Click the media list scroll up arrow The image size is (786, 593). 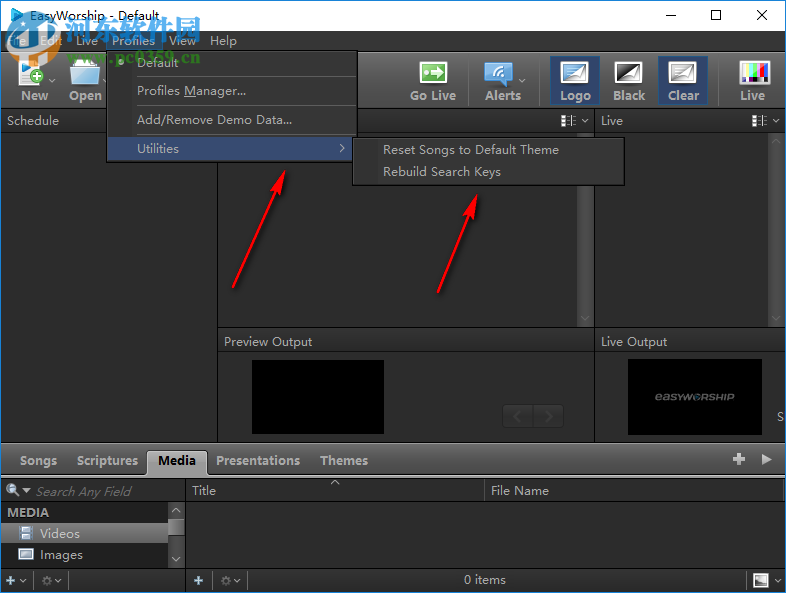pyautogui.click(x=176, y=510)
